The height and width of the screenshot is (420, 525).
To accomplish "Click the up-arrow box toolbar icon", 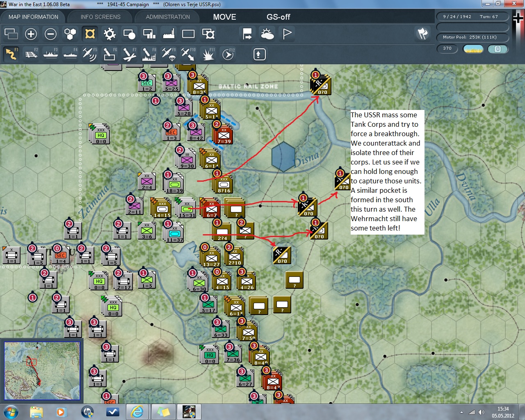I will (x=259, y=54).
